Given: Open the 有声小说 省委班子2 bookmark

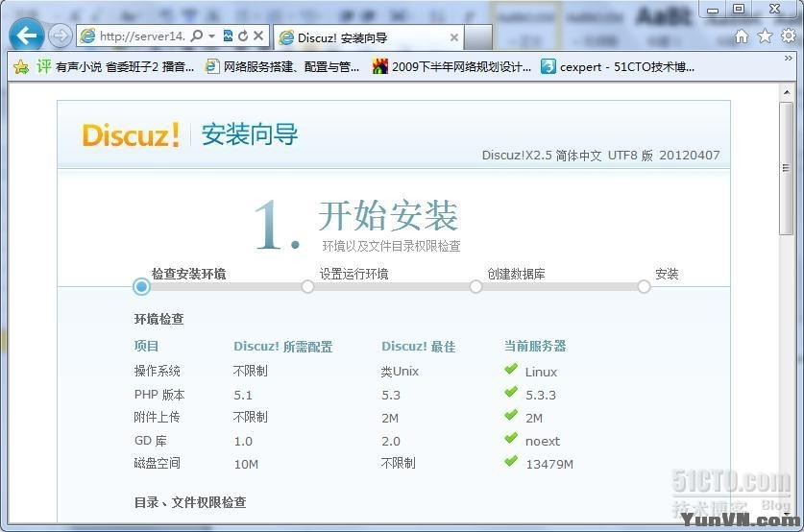Looking at the screenshot, I should [x=115, y=66].
